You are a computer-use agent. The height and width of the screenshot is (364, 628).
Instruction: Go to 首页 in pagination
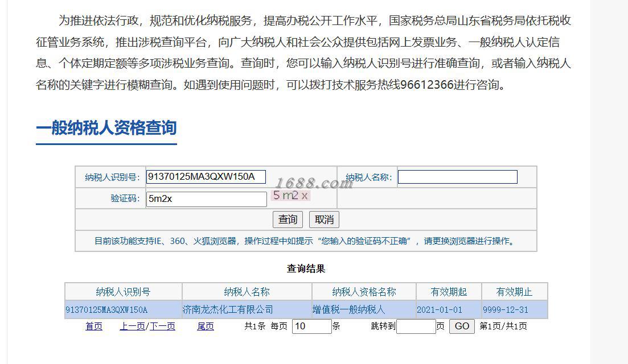[94, 326]
